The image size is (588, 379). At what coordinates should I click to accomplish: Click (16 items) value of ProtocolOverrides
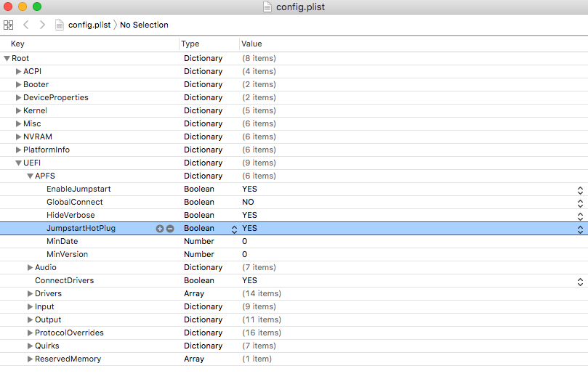click(x=262, y=333)
